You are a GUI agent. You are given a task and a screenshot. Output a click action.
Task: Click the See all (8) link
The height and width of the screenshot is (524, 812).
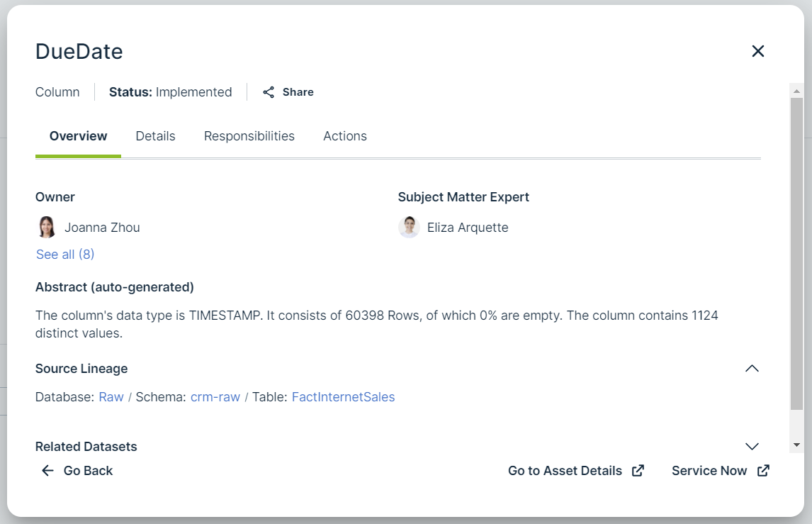(65, 255)
